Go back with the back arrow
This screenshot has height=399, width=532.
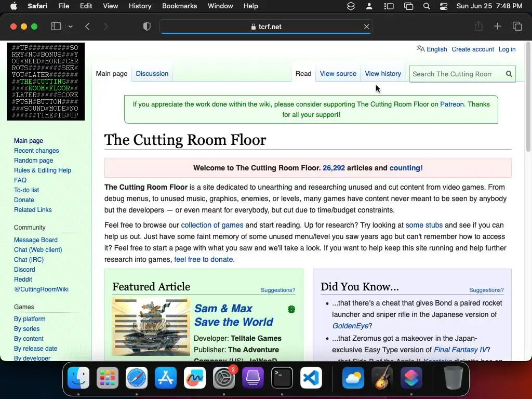[87, 26]
